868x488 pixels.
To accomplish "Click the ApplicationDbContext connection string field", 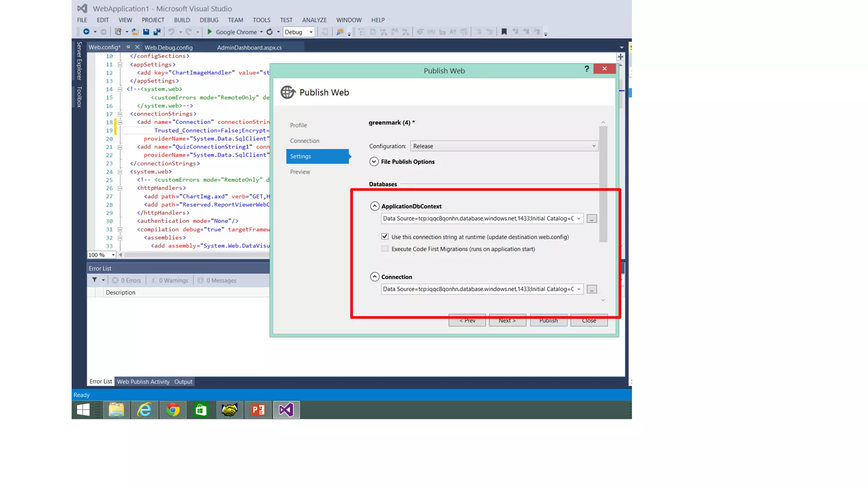I will click(x=478, y=219).
